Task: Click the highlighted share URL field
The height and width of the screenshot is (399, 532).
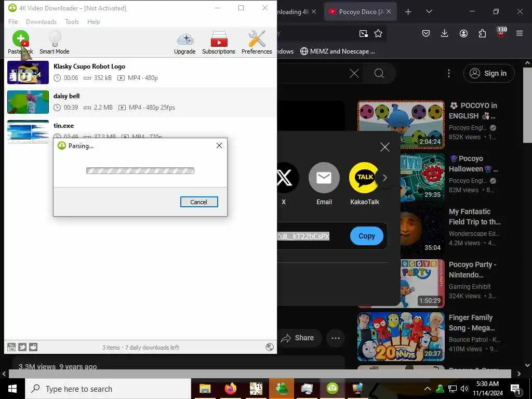Action: pos(303,236)
